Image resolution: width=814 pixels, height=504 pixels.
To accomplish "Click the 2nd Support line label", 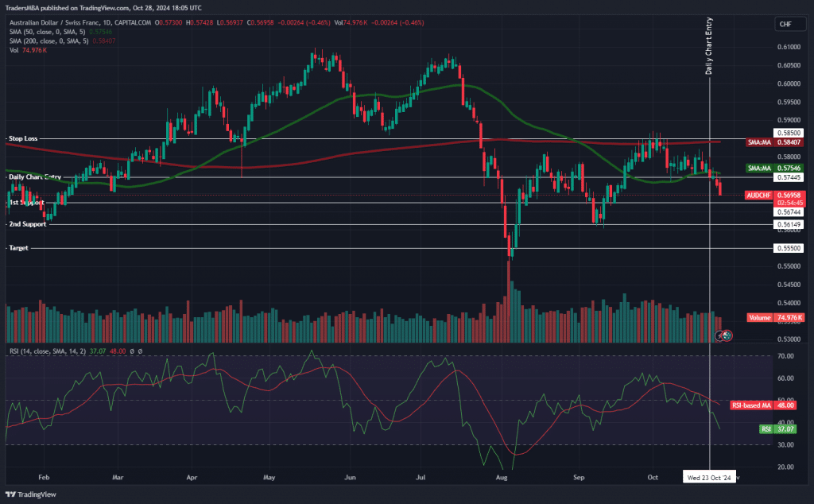I will (25, 225).
